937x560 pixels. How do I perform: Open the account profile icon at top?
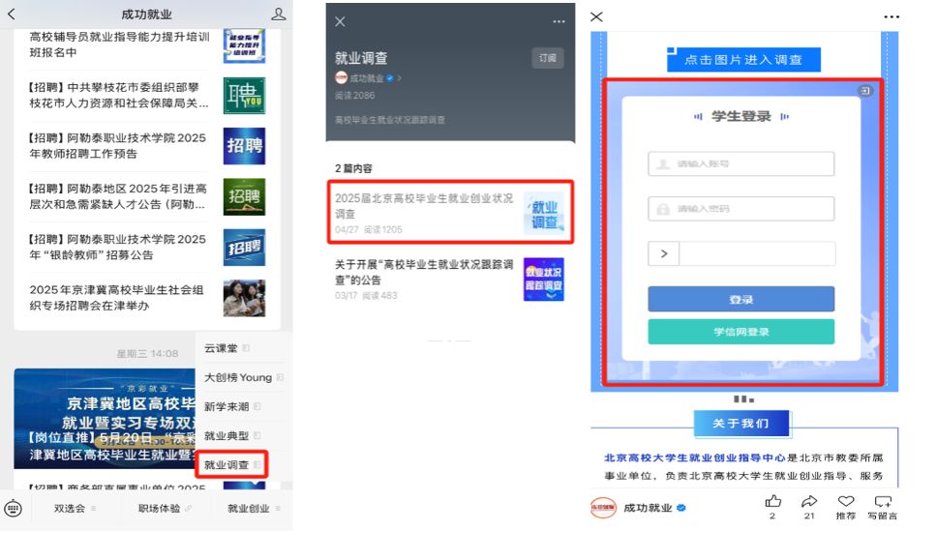pos(279,15)
